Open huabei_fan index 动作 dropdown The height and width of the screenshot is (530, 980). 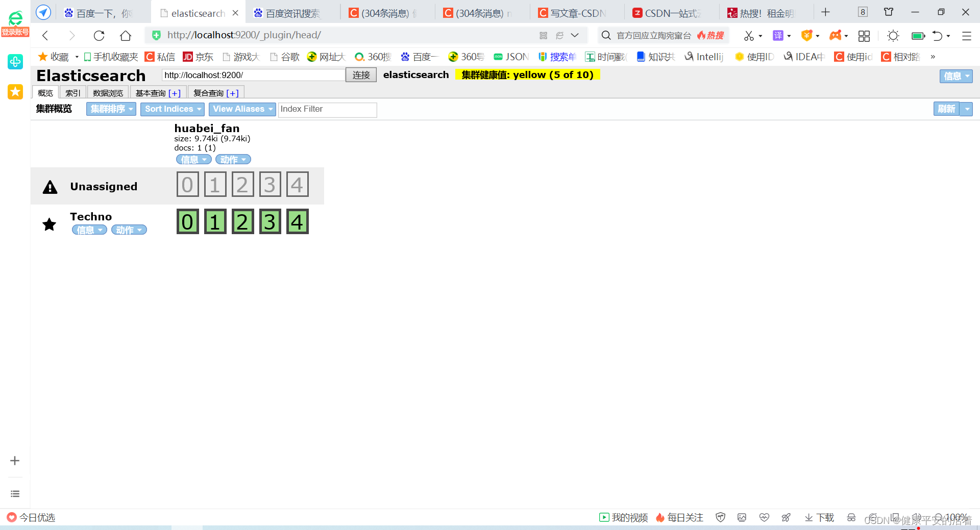tap(233, 160)
